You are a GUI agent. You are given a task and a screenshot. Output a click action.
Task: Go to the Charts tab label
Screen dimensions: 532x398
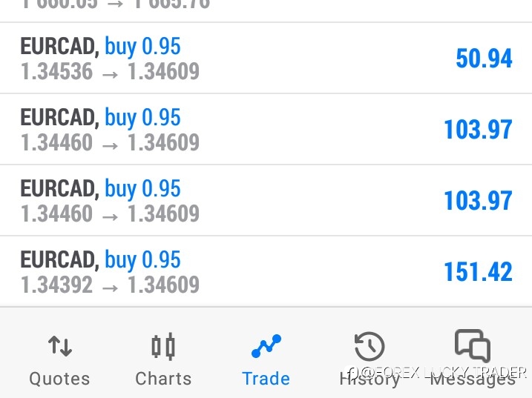coord(163,379)
